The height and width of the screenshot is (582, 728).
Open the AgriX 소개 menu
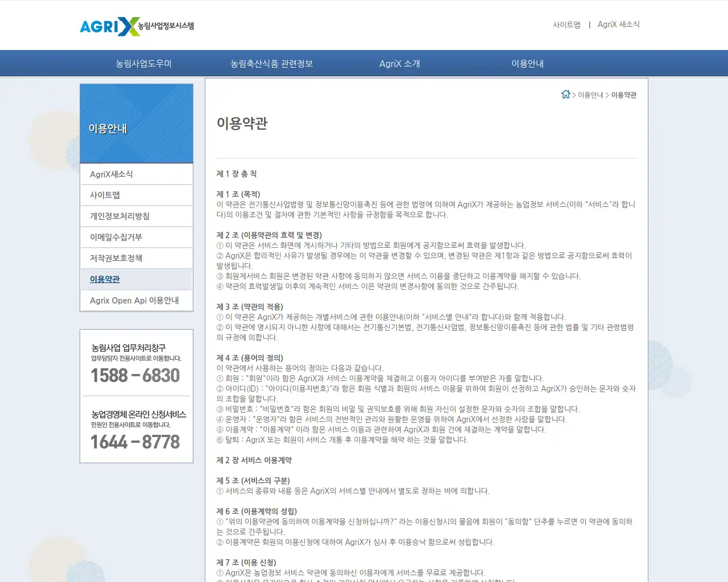(400, 63)
